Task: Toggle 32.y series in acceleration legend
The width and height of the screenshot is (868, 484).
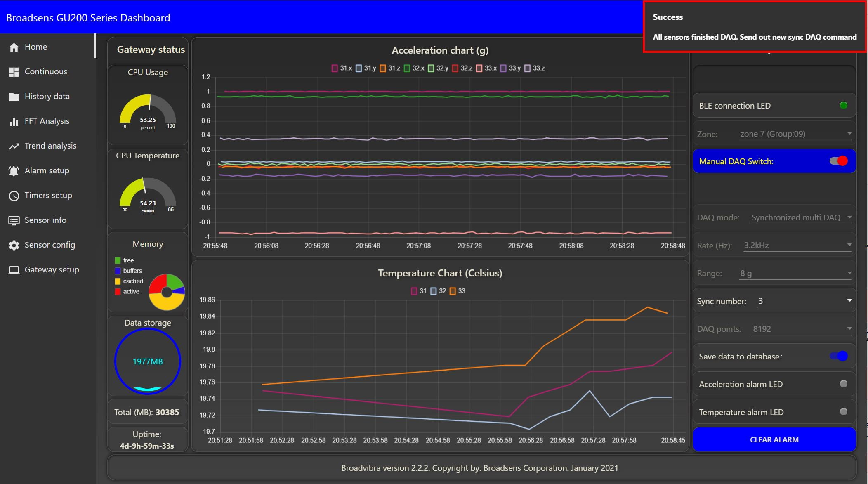Action: 438,68
